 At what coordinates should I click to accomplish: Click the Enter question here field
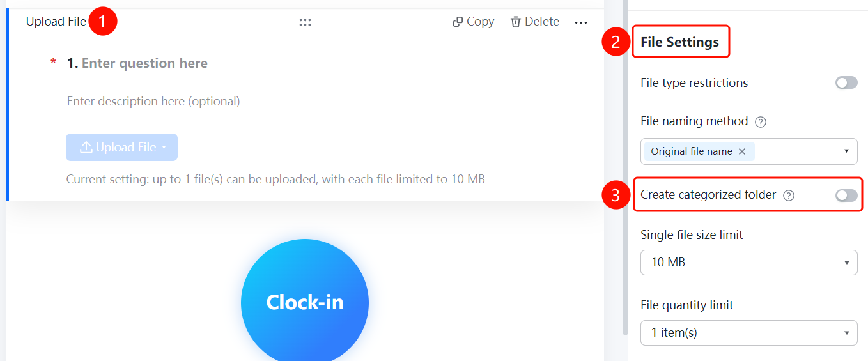click(x=144, y=63)
